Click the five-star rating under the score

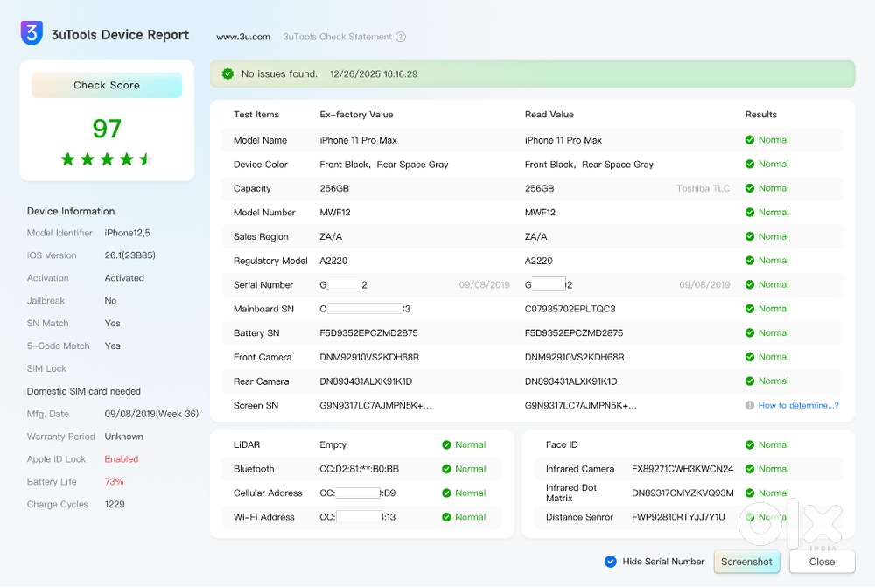coord(107,158)
